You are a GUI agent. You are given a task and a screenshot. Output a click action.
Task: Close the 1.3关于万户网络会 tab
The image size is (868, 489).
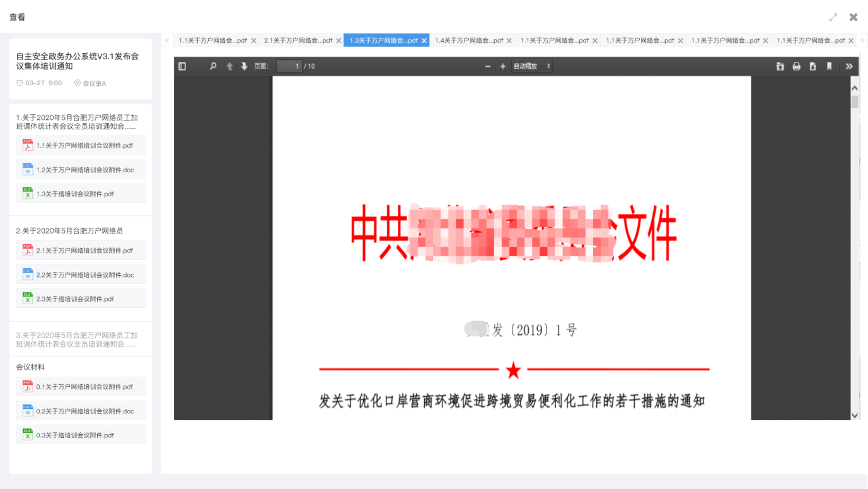tap(424, 40)
